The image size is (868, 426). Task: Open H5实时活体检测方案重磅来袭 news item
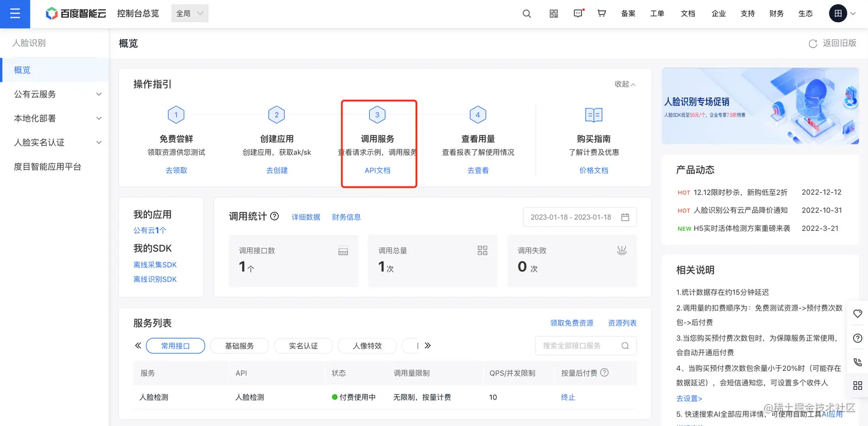point(742,228)
